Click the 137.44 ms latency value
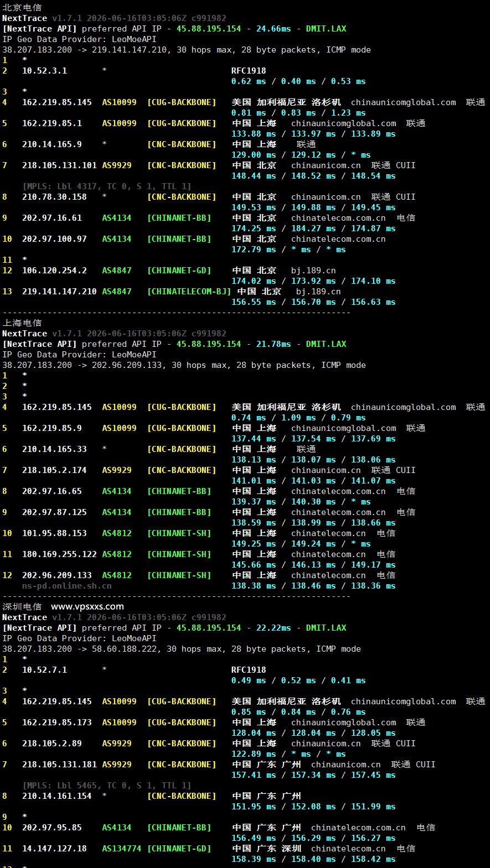 pyautogui.click(x=254, y=439)
